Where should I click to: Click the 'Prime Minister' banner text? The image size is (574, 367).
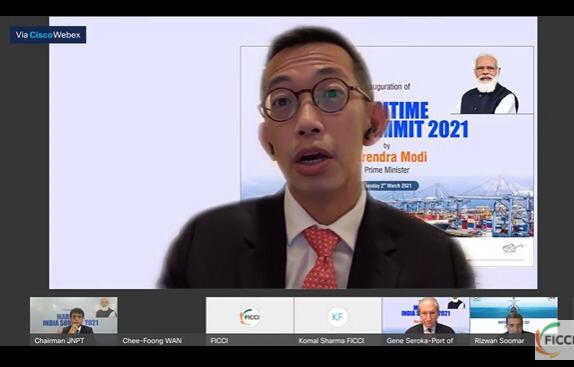387,170
